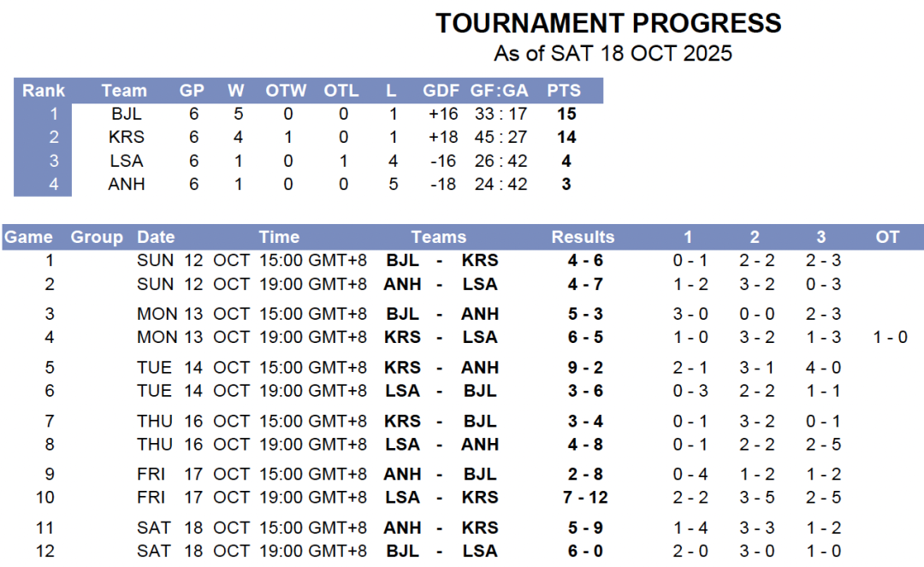Click the TOURNAMENT PROGRESS title
This screenshot has width=924, height=567.
(x=608, y=23)
